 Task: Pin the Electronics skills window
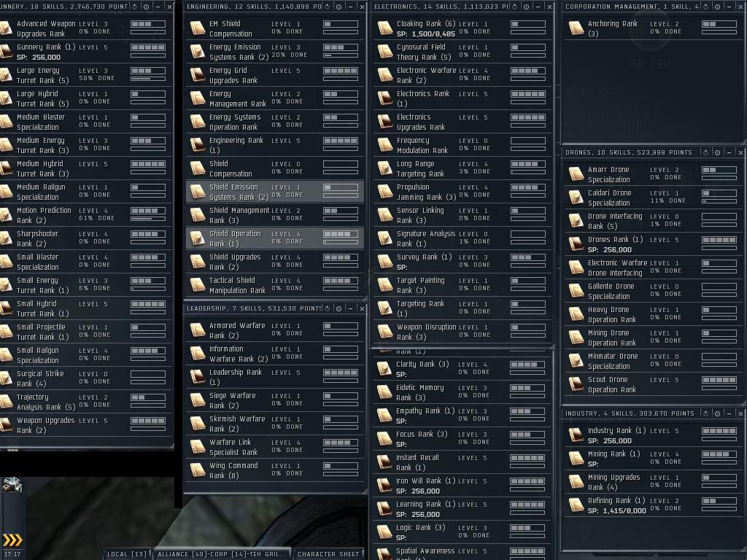(526, 7)
